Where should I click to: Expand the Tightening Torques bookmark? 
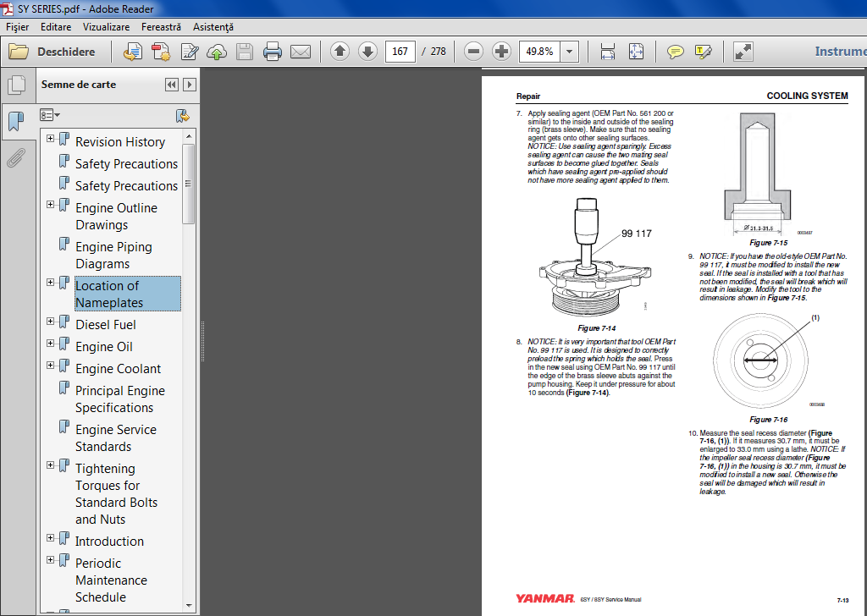pos(50,465)
